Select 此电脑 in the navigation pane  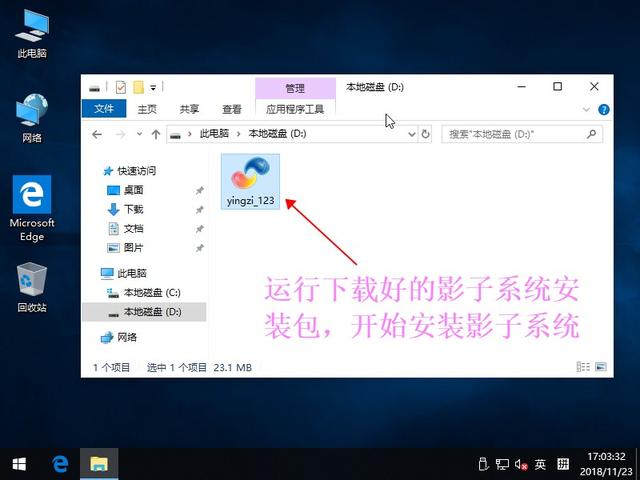click(131, 273)
